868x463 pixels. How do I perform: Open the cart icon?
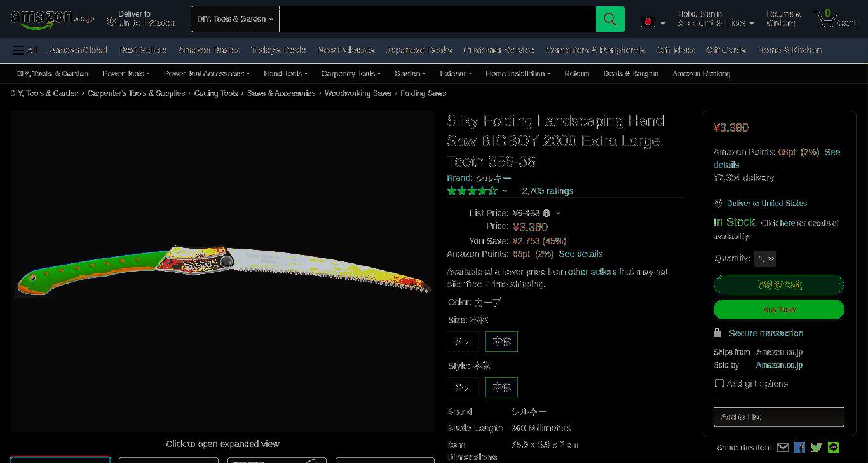(835, 18)
